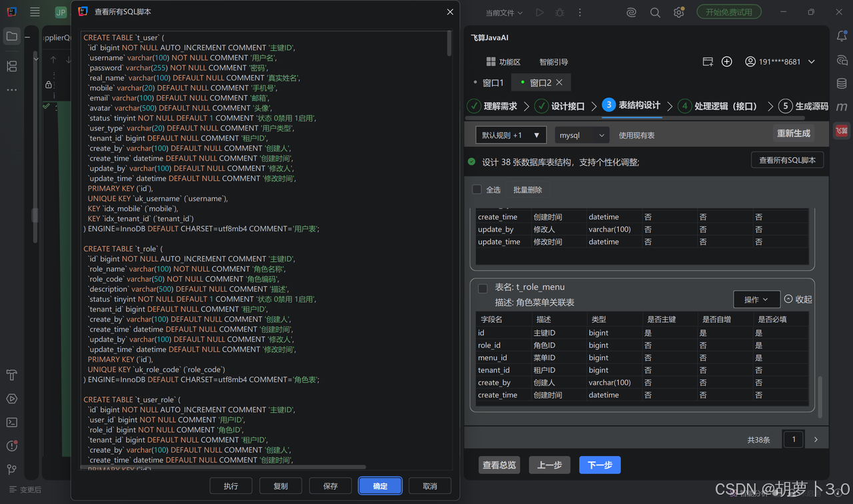Open the Git version control window
This screenshot has height=504, width=853.
(11, 469)
